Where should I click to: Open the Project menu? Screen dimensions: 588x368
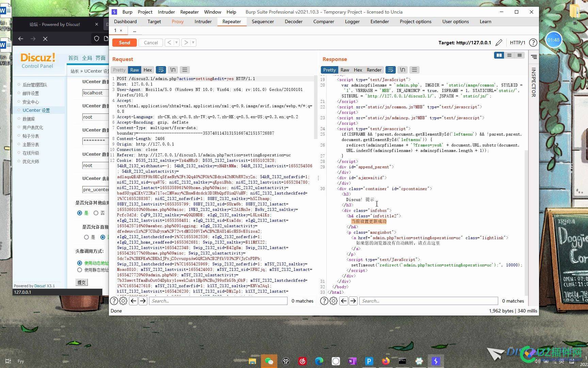click(145, 12)
